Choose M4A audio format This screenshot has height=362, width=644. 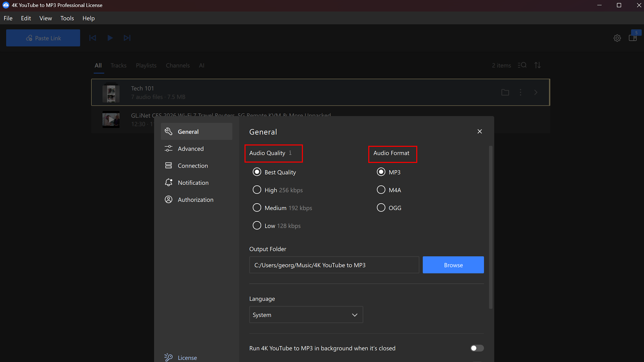(389, 190)
